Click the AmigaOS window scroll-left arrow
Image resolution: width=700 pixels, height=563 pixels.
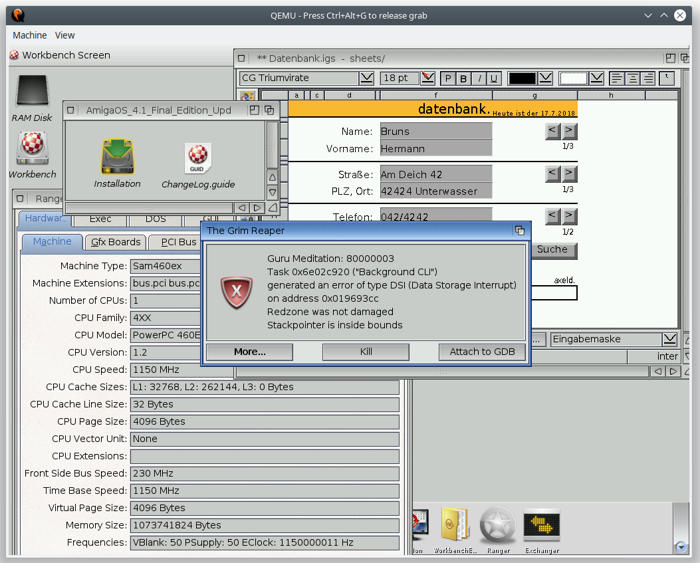pyautogui.click(x=242, y=208)
